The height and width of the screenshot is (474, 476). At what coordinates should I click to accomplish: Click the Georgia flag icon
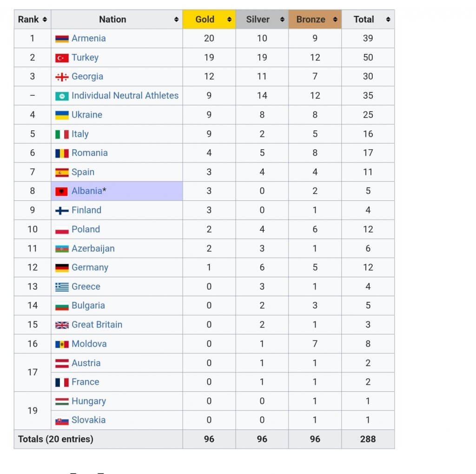(x=62, y=77)
